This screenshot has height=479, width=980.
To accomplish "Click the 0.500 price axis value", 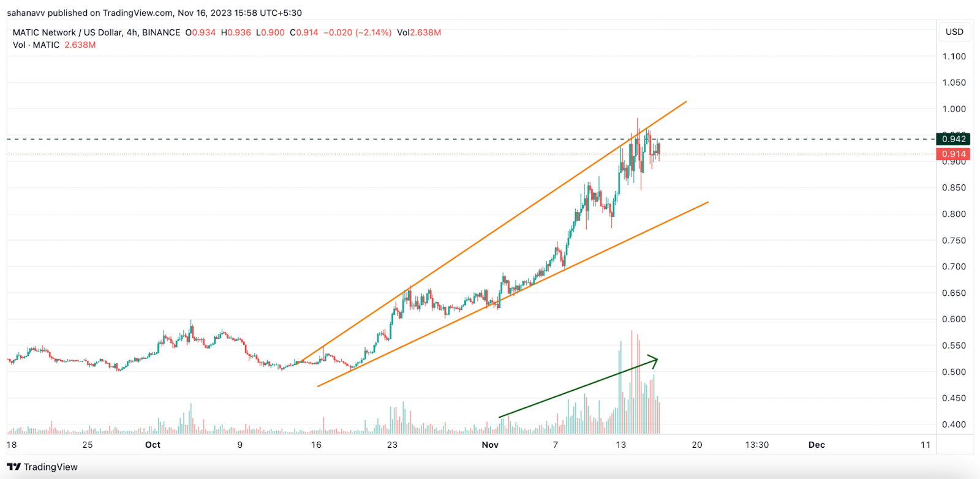I will coord(954,372).
